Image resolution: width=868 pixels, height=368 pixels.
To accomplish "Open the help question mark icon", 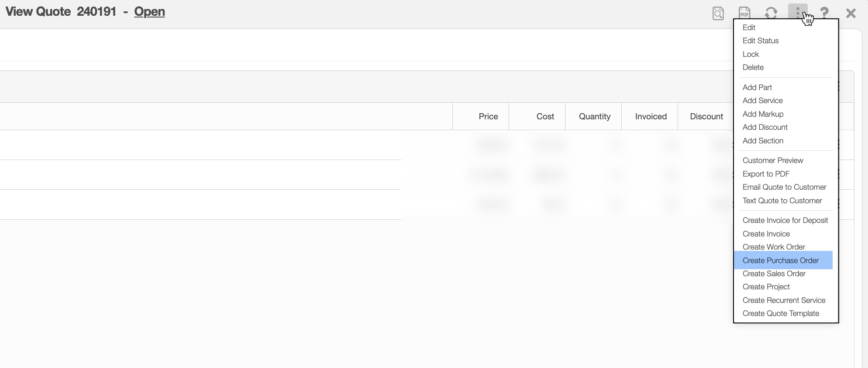I will point(824,13).
